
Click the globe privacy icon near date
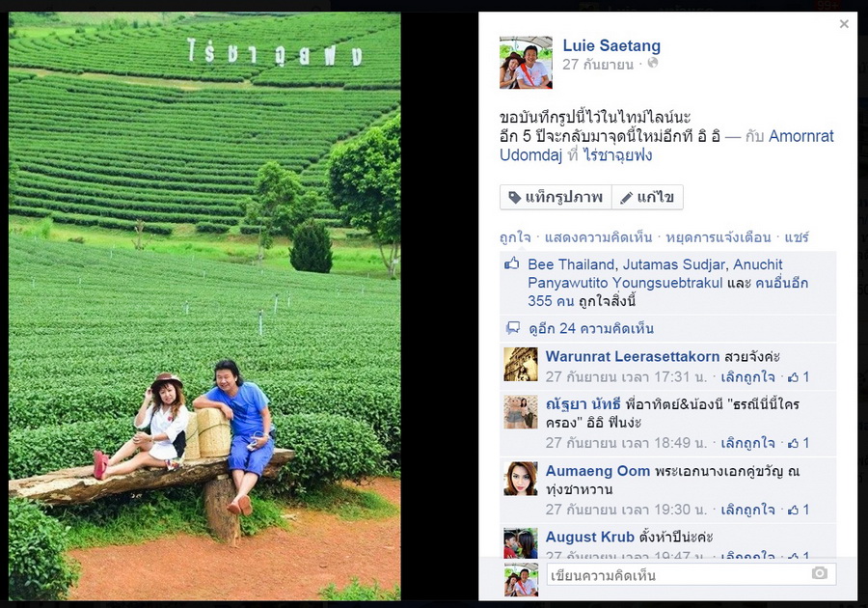click(653, 63)
